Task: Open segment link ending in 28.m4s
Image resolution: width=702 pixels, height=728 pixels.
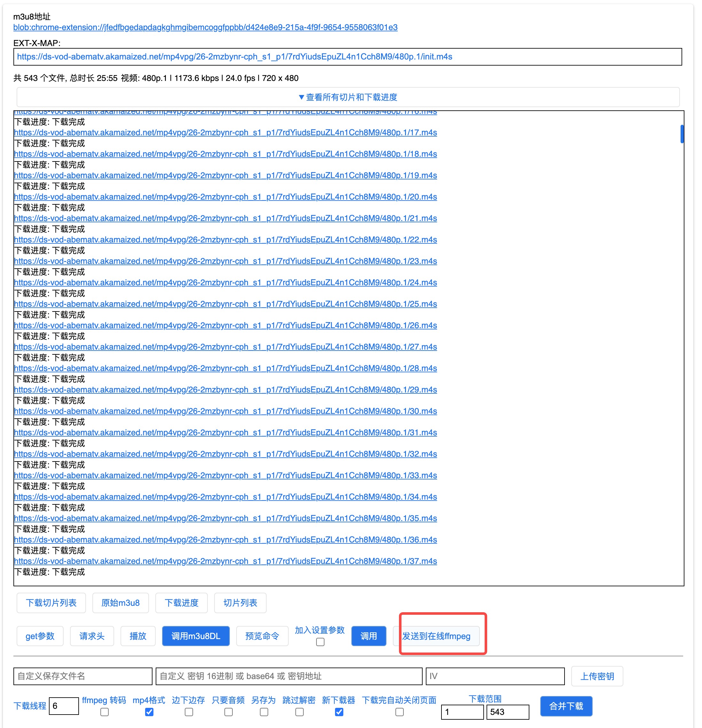Action: [x=225, y=368]
